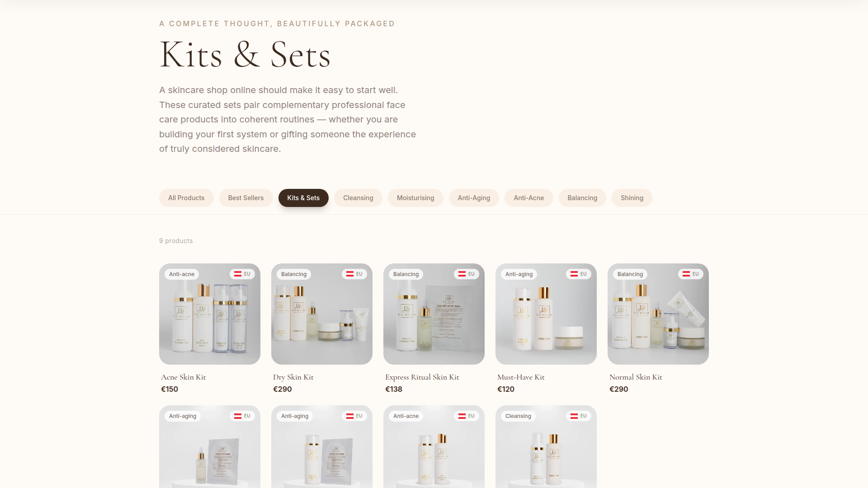868x488 pixels.
Task: Click the EU flag badge on Must-Have Kit
Action: pos(579,274)
